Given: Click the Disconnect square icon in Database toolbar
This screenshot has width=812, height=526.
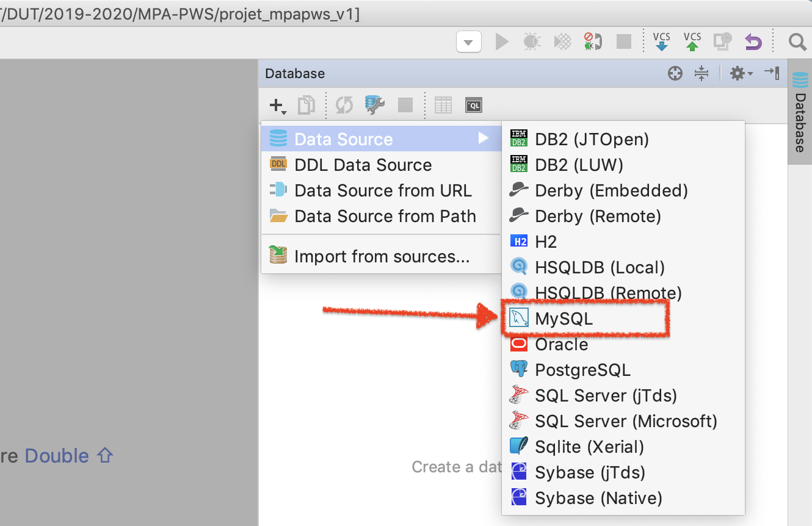Looking at the screenshot, I should [405, 106].
